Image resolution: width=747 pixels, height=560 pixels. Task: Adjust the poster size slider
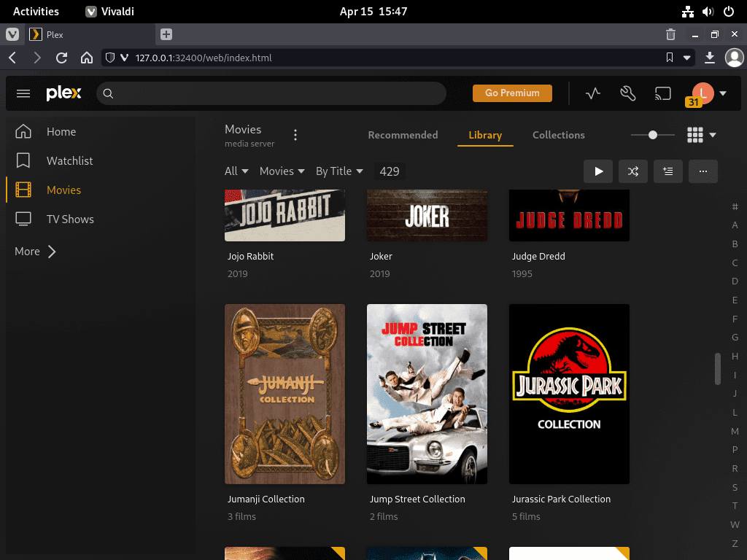tap(653, 135)
